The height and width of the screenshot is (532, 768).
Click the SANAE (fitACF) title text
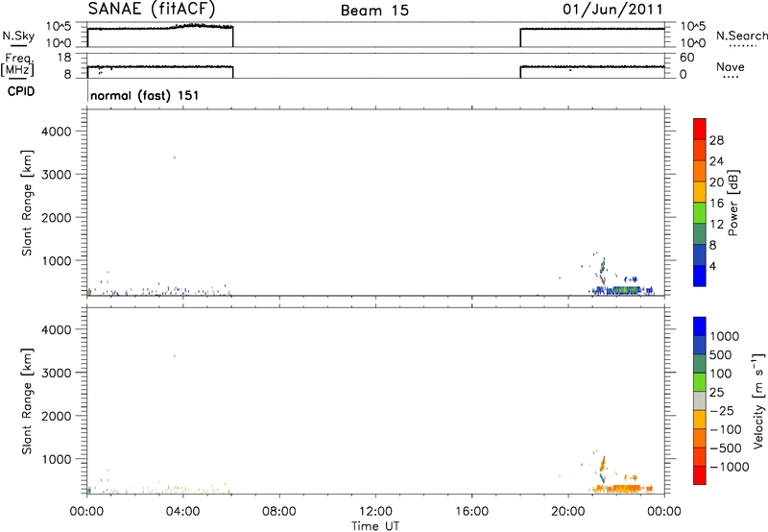[x=152, y=9]
